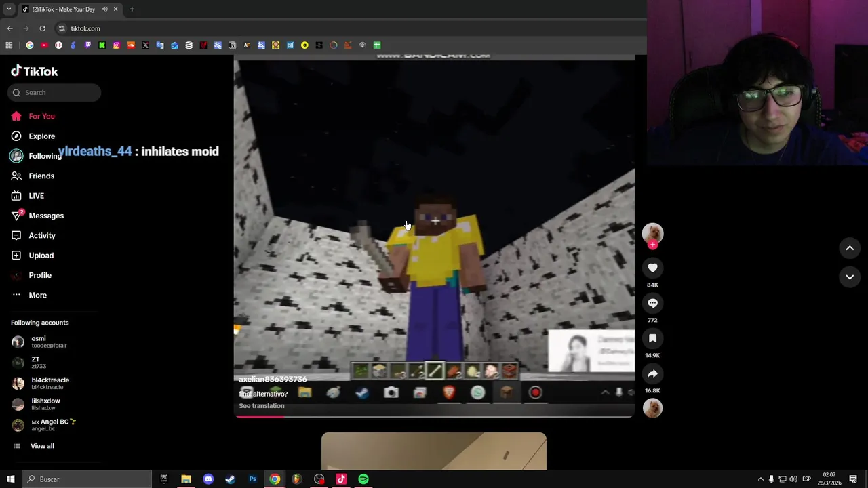This screenshot has width=868, height=488.
Task: Click the Buscar taskbar search box
Action: tap(87, 479)
